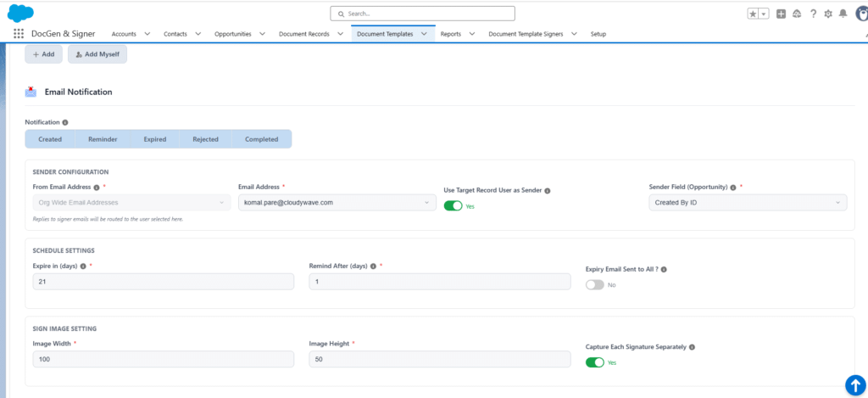This screenshot has width=868, height=398.
Task: Show From Email Address info icon
Action: click(x=97, y=188)
